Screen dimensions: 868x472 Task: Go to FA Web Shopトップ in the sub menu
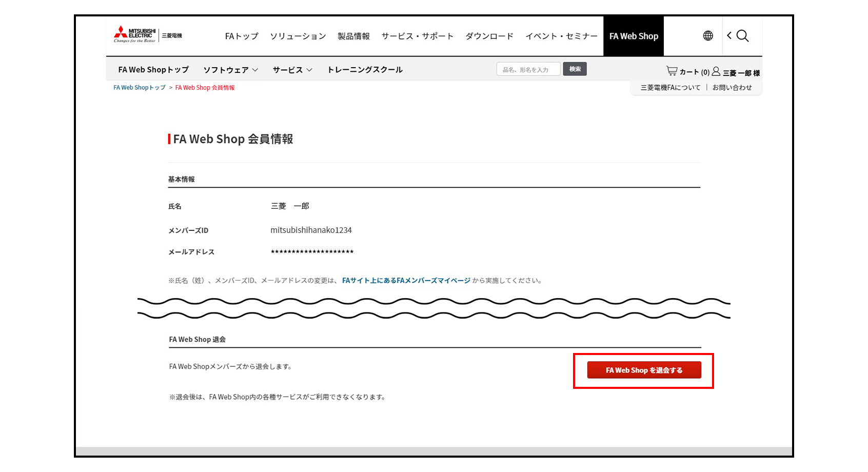pyautogui.click(x=153, y=70)
